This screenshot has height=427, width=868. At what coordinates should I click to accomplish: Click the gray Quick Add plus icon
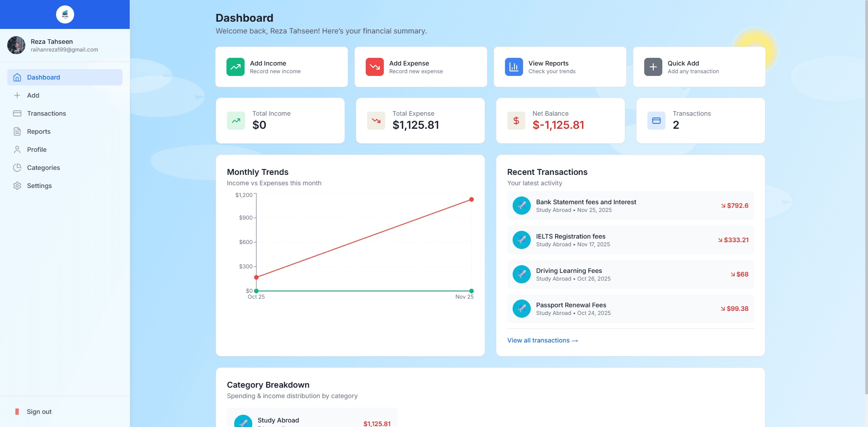[x=653, y=67]
